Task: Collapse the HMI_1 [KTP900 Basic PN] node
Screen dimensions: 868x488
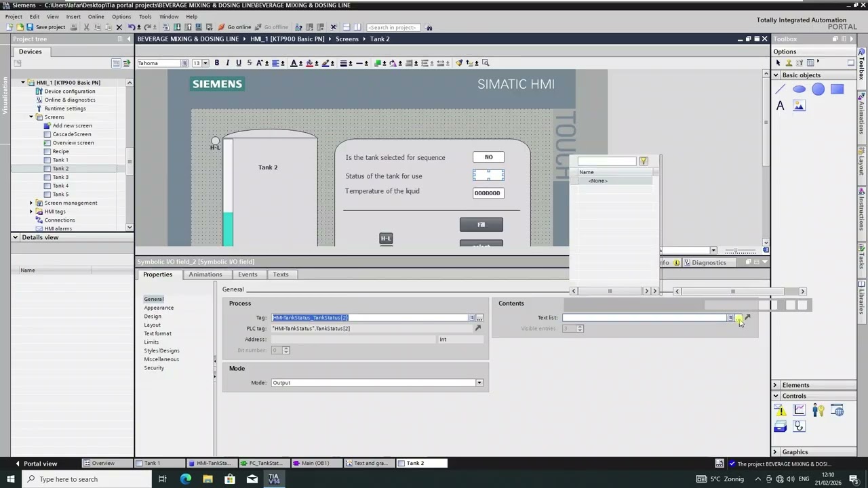Action: (x=23, y=83)
